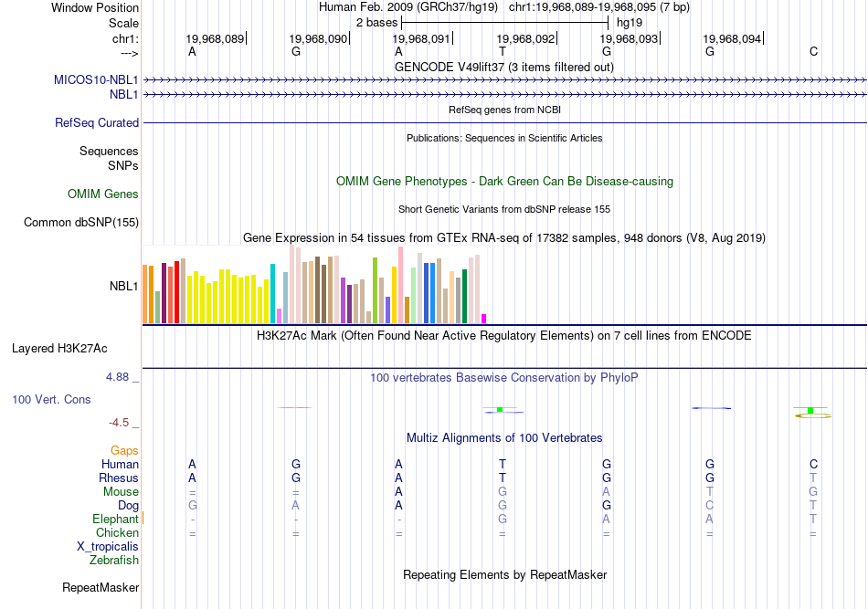The width and height of the screenshot is (868, 609).
Task: Select the X_tropicalis species row label
Action: pos(108,547)
